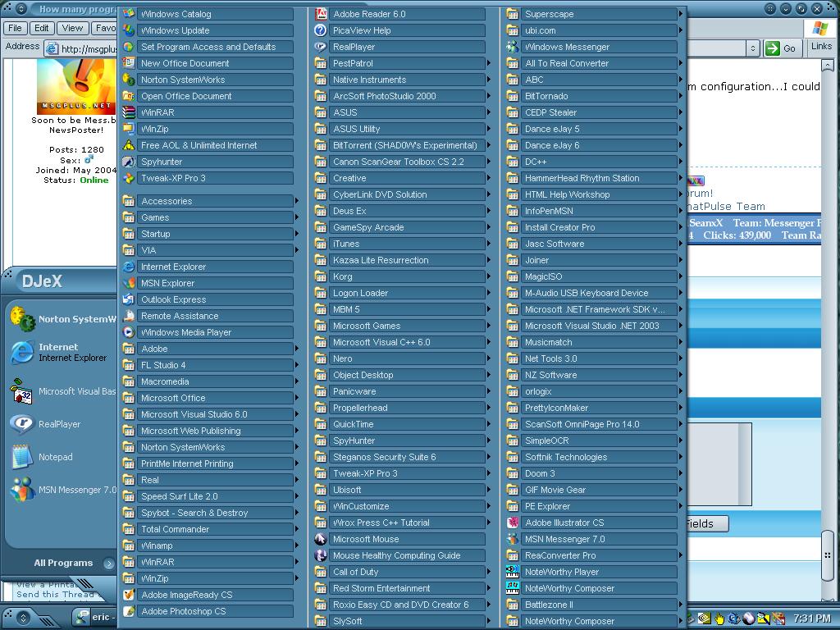
Task: Follow the Send this Thread link
Action: (x=55, y=594)
